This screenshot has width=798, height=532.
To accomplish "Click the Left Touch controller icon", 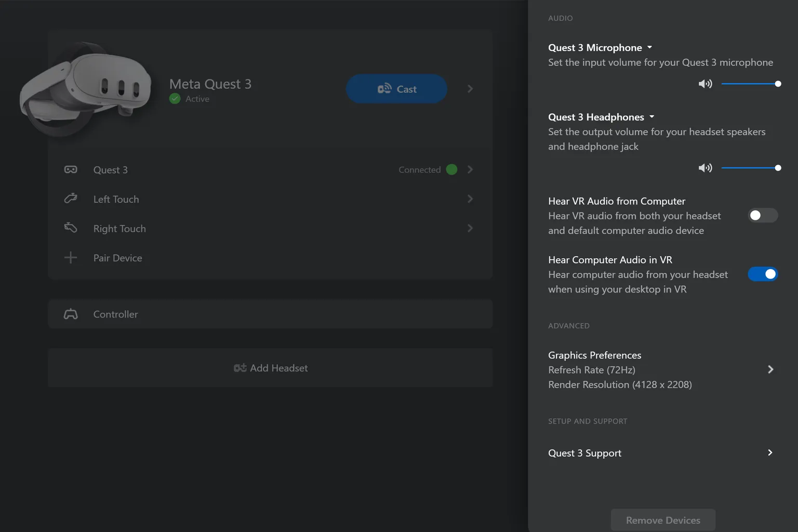I will pos(71,198).
